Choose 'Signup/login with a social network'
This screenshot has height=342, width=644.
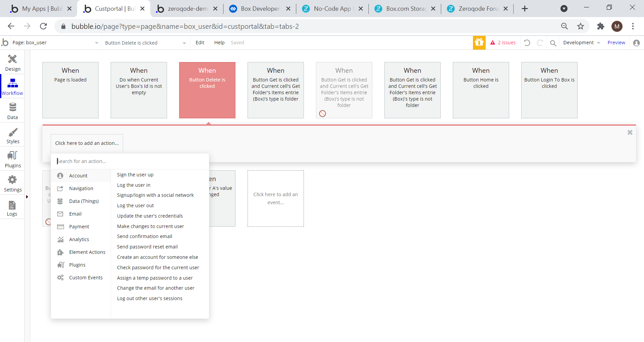[x=155, y=195]
